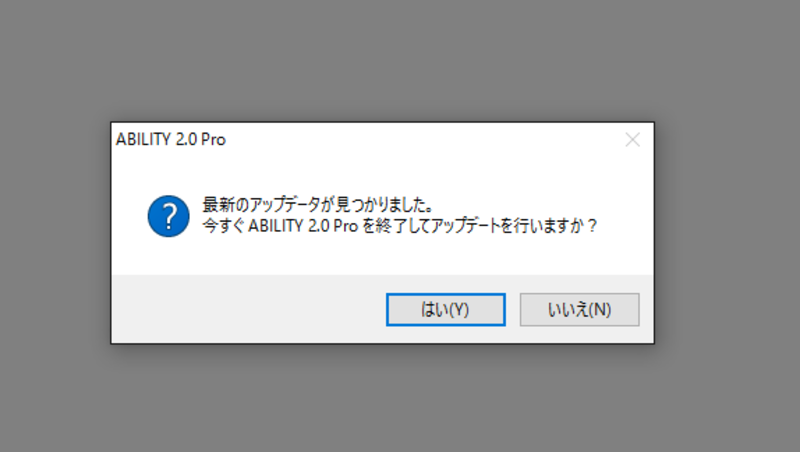Close the ABILITY 2.0 Pro dialog
This screenshot has width=800, height=452.
pos(633,140)
